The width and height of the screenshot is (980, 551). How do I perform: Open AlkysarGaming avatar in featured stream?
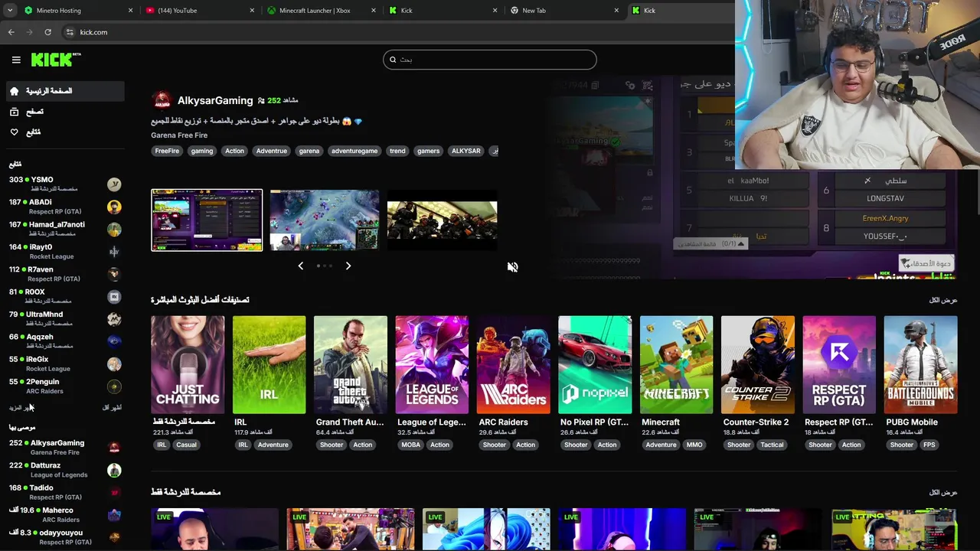click(x=162, y=100)
